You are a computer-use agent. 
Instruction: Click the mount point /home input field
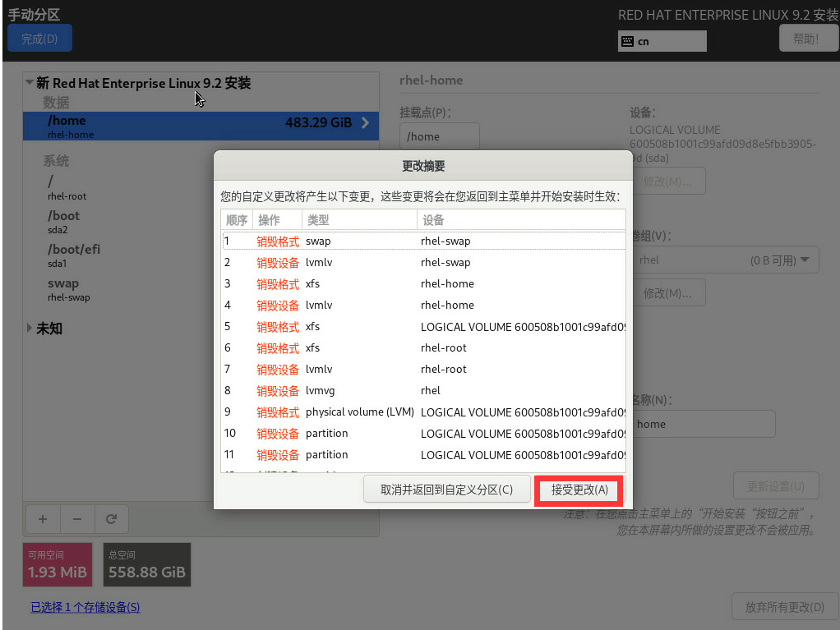(x=439, y=136)
